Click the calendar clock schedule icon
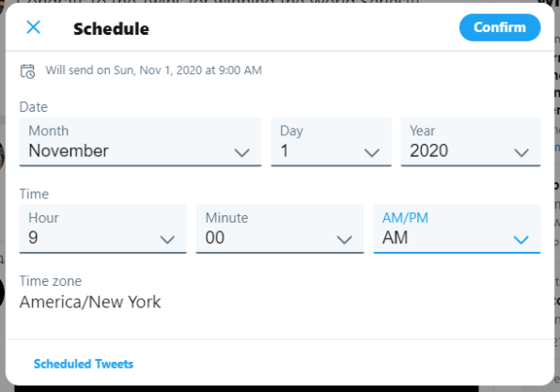Screen dimensions: 560x392 (x=27, y=71)
